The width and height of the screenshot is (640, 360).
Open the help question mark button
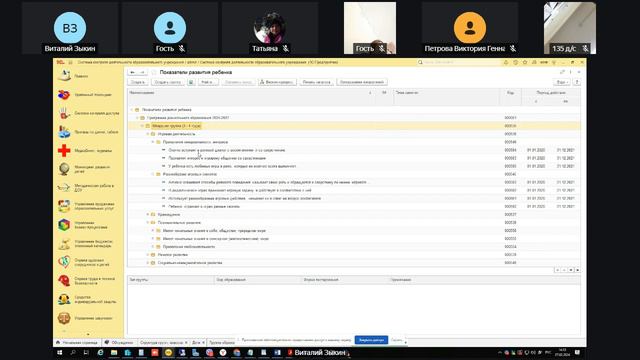click(x=577, y=82)
